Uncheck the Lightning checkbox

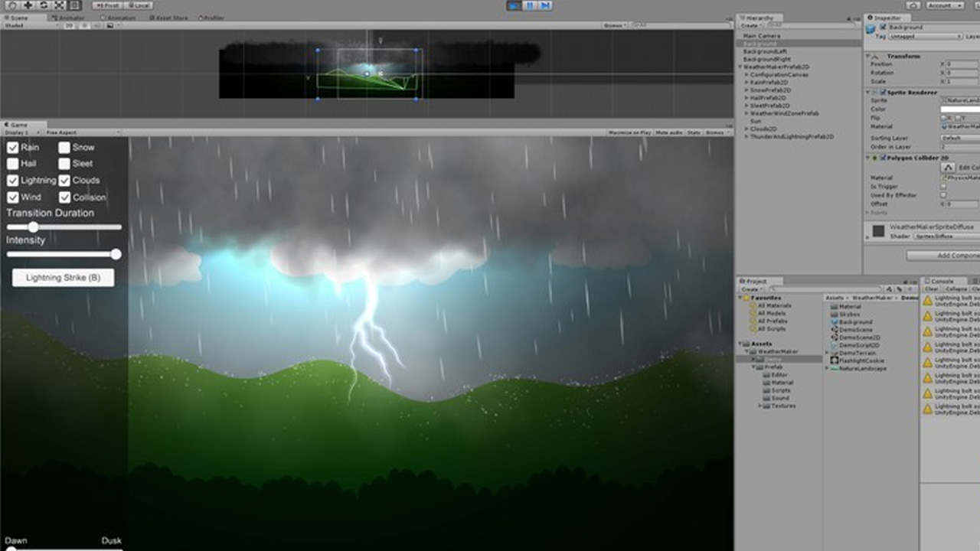pyautogui.click(x=13, y=181)
